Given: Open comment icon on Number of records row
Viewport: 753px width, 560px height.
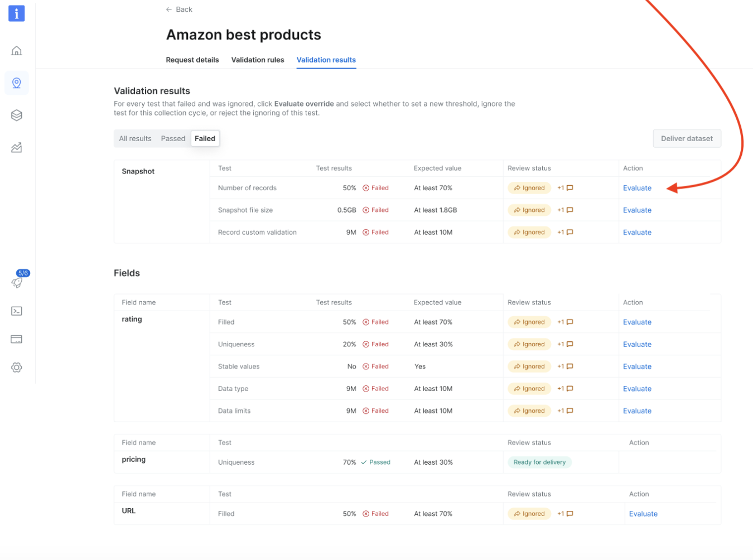Looking at the screenshot, I should [x=569, y=188].
